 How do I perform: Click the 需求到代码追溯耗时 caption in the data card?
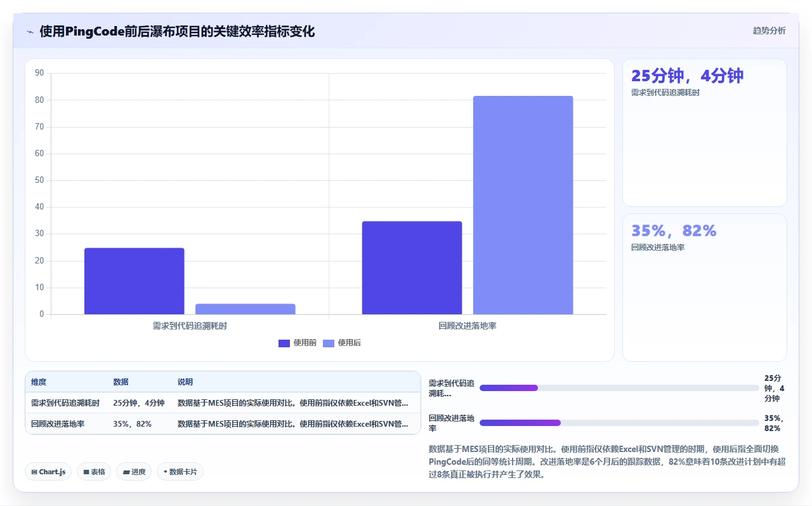[664, 93]
